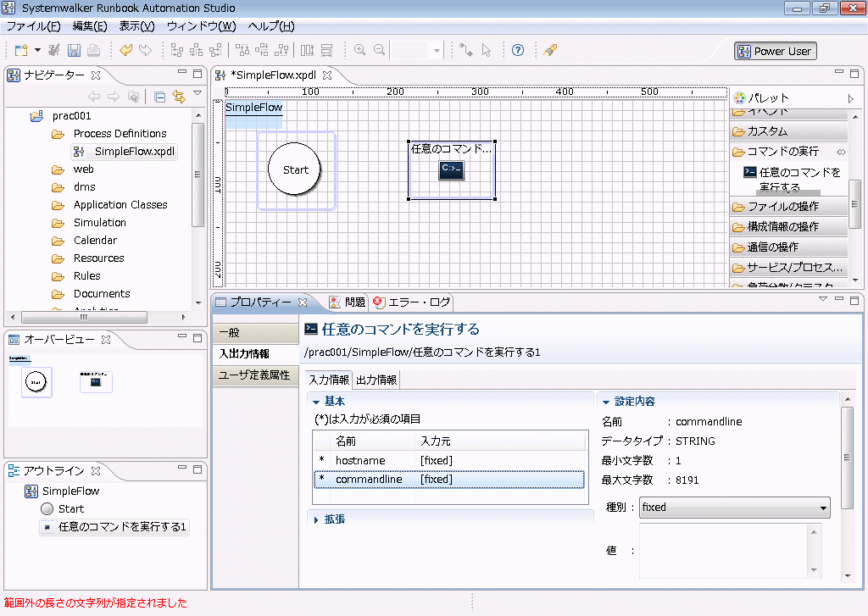
Task: Select the hostname row in input table
Action: (x=449, y=460)
